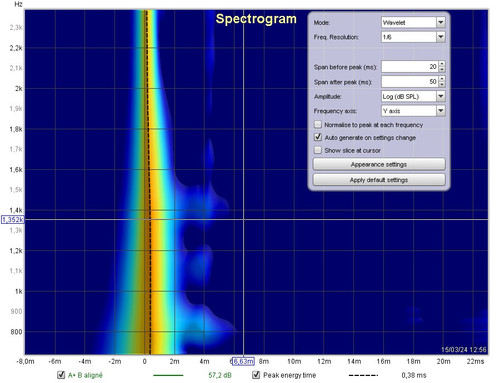
Task: Click the 1,352k frequency cursor label
Action: click(13, 220)
